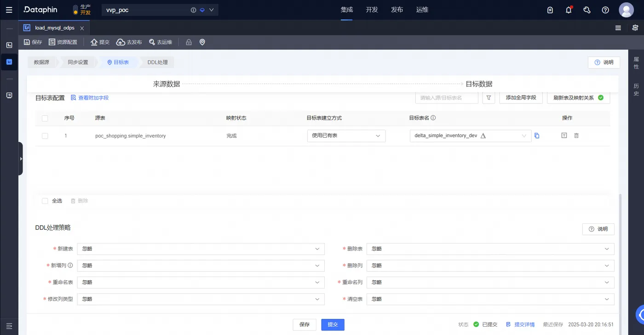Screen dimensions: 644x335
Task: Click the 添加全局字段 button
Action: coord(521,98)
